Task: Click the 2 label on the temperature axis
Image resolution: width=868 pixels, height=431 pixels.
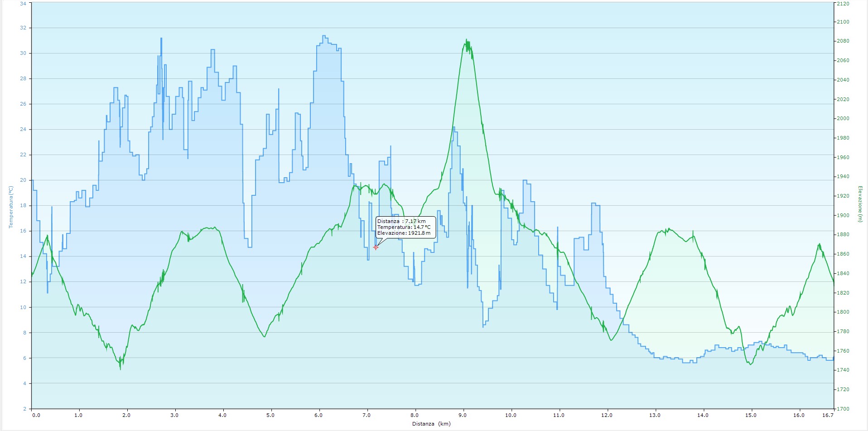Action: point(25,409)
